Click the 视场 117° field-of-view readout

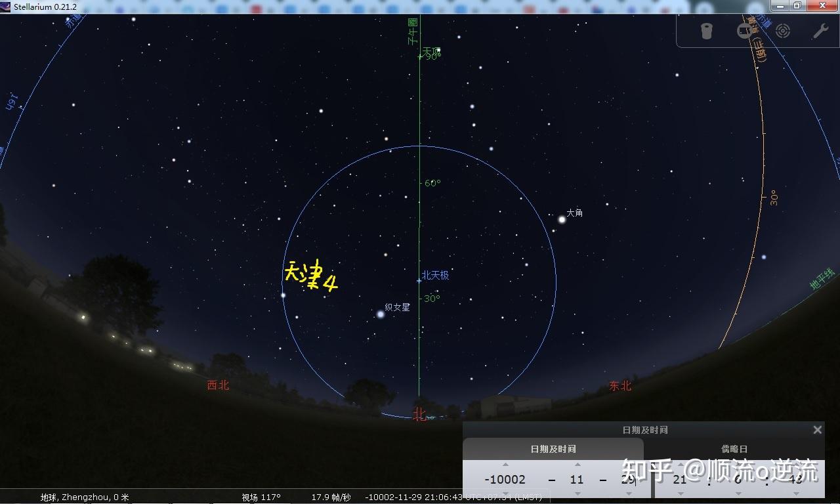pyautogui.click(x=261, y=497)
